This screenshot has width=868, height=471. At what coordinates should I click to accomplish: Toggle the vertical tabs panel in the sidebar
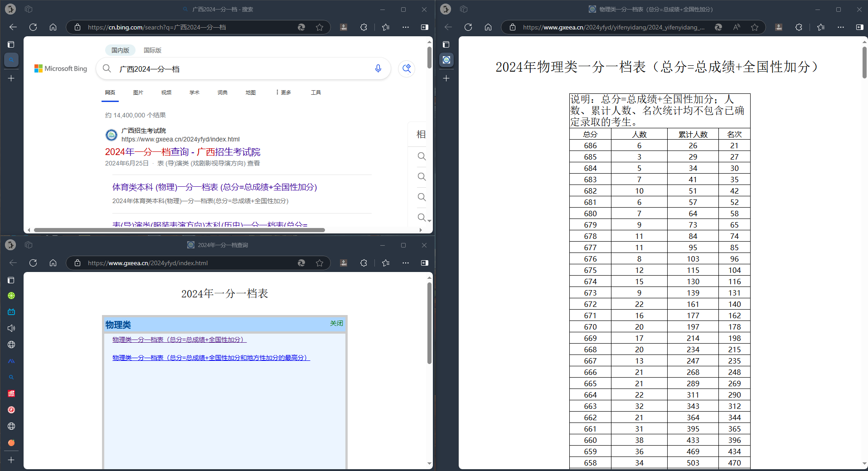11,44
